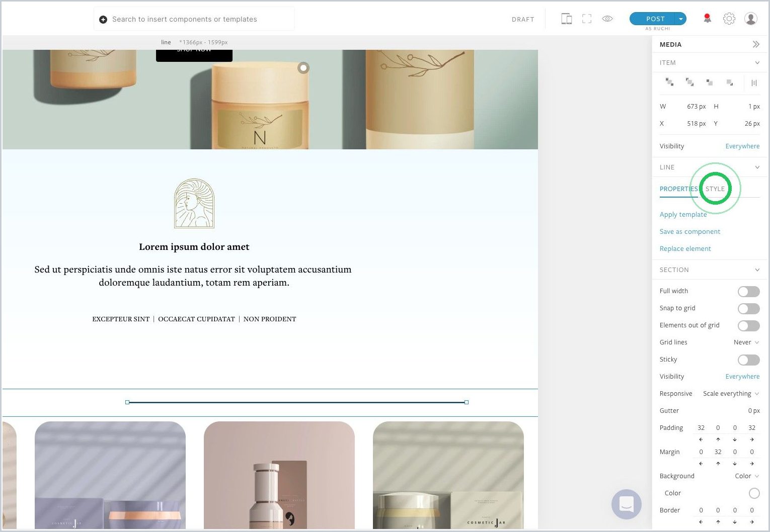Toggle the fullscreen brackets icon
Image resolution: width=770 pixels, height=532 pixels.
(587, 19)
